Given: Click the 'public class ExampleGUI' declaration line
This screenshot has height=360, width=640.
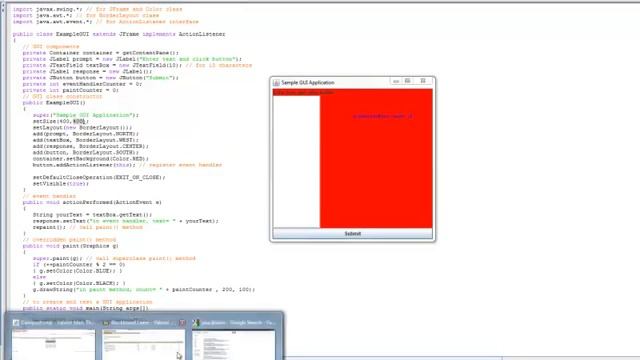Looking at the screenshot, I should [x=119, y=34].
